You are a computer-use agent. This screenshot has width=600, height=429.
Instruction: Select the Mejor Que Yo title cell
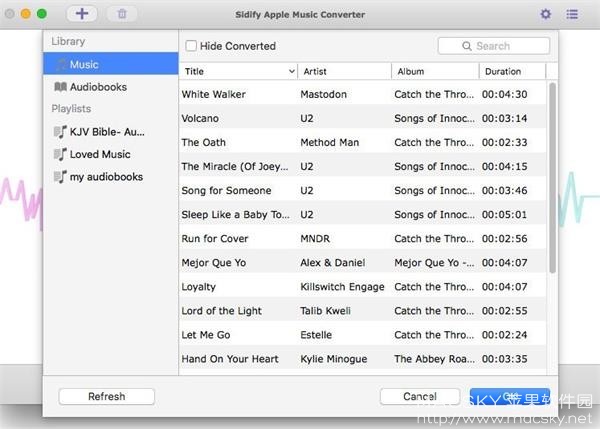(214, 263)
